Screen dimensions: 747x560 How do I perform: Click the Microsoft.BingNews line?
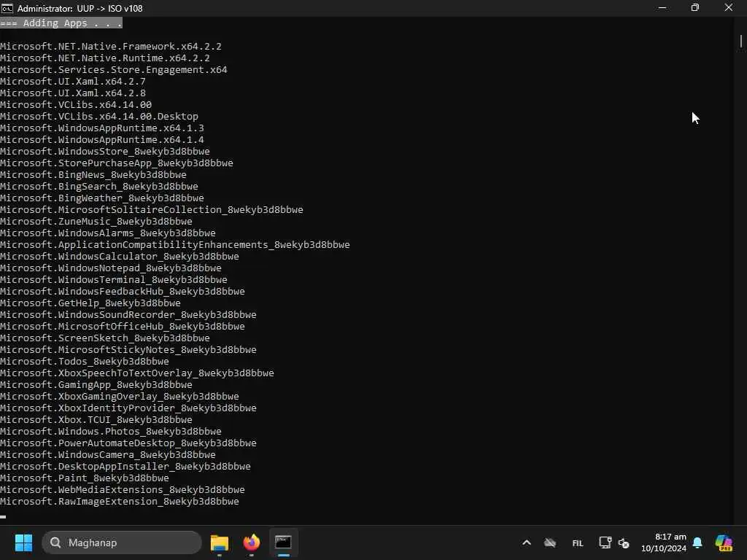tap(93, 174)
